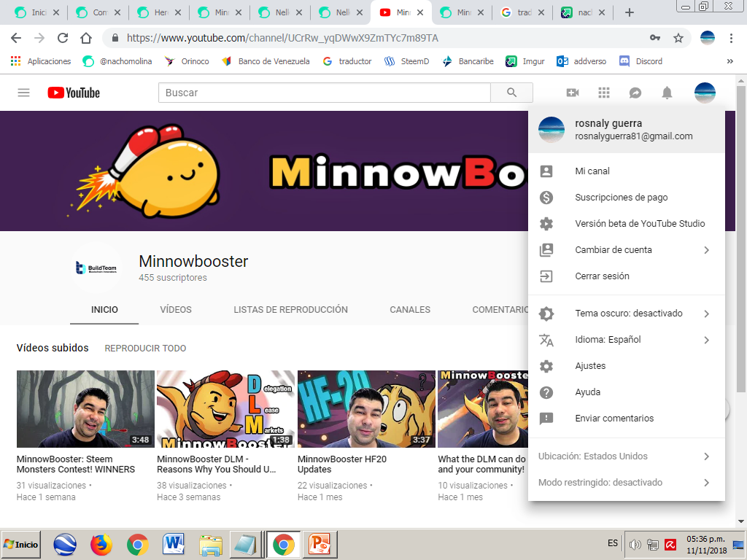The height and width of the screenshot is (560, 747).
Task: Open the Imgur bookmark
Action: [525, 61]
